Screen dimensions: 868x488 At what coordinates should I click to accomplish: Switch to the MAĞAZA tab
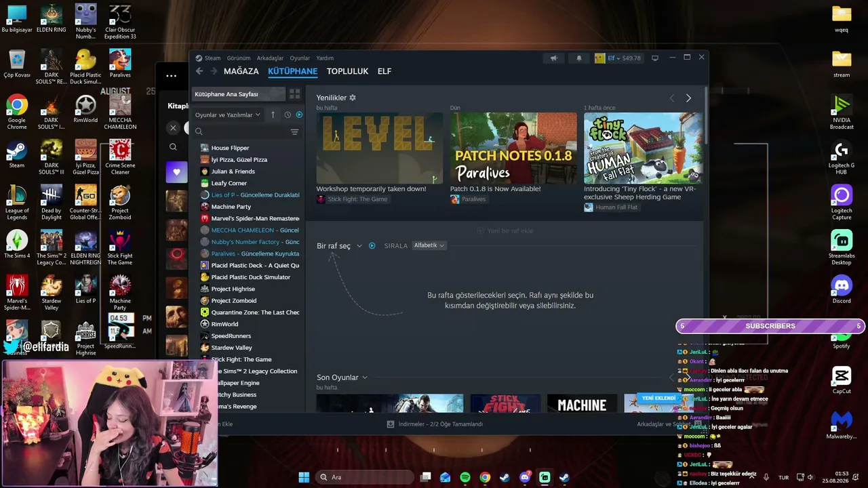click(241, 71)
